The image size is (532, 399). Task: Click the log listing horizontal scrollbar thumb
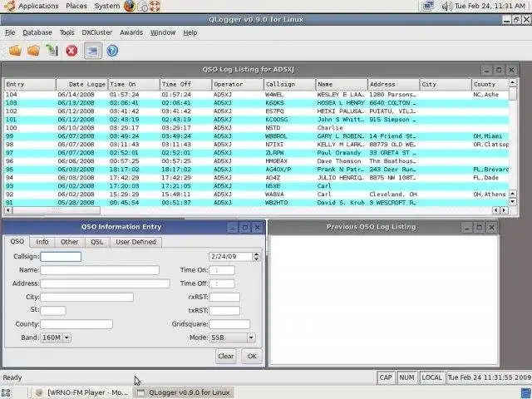pyautogui.click(x=57, y=210)
